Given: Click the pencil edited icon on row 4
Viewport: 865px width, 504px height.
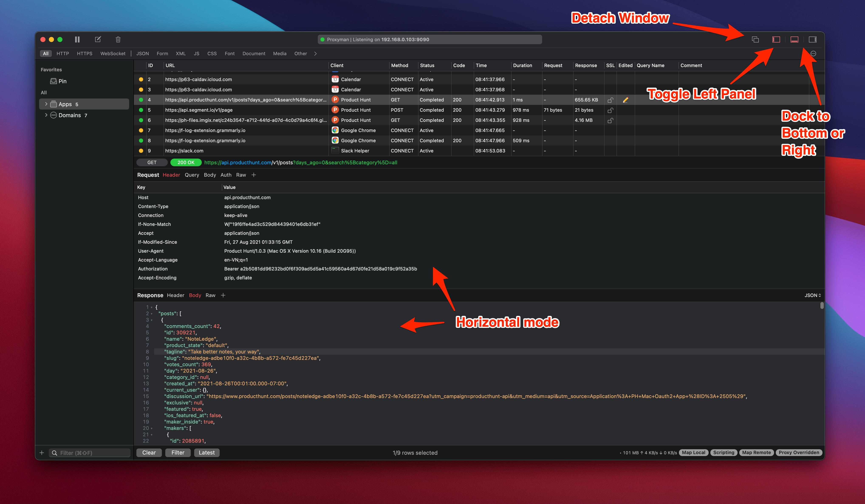Looking at the screenshot, I should [625, 100].
